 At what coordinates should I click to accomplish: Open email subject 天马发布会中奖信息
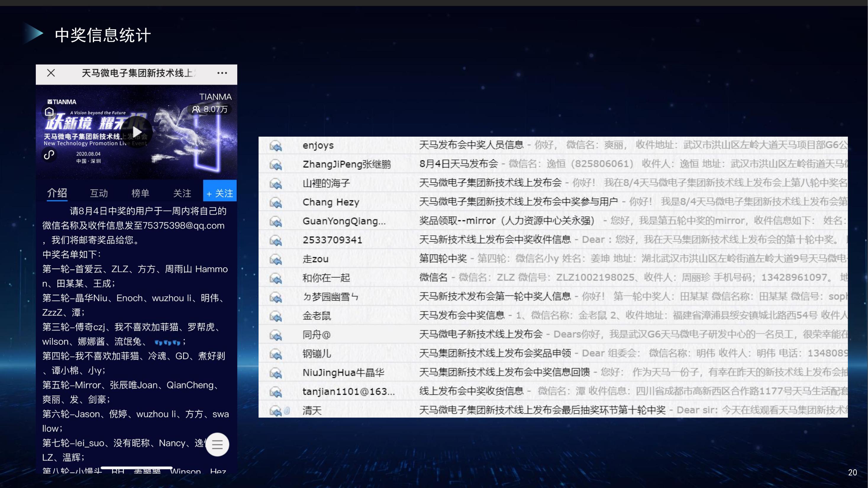pyautogui.click(x=462, y=315)
